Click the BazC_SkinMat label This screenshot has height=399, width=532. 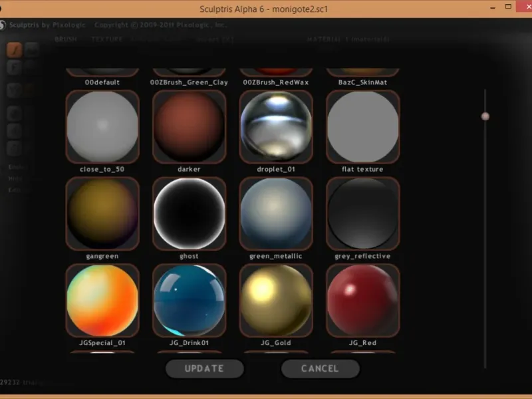pyautogui.click(x=362, y=82)
